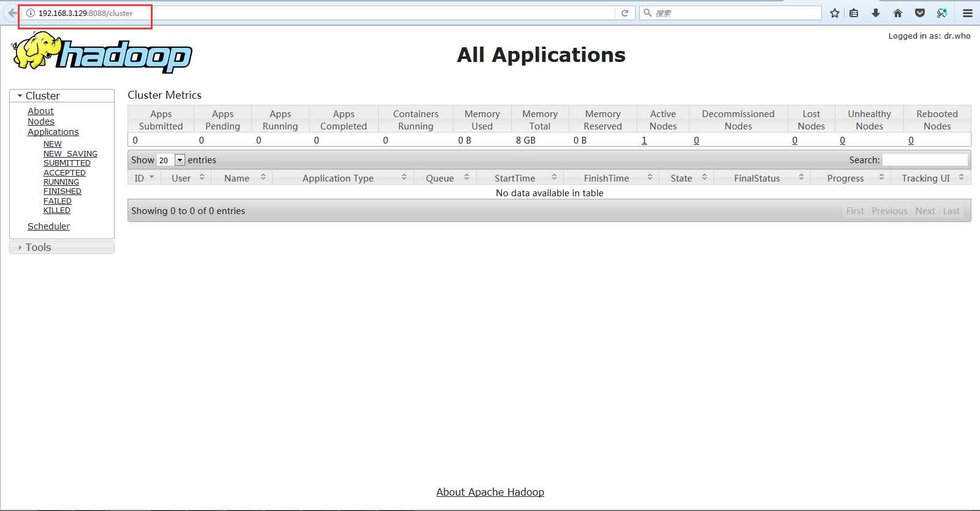This screenshot has width=980, height=511.
Task: Click the extension tools icon in toolbar
Action: (942, 13)
